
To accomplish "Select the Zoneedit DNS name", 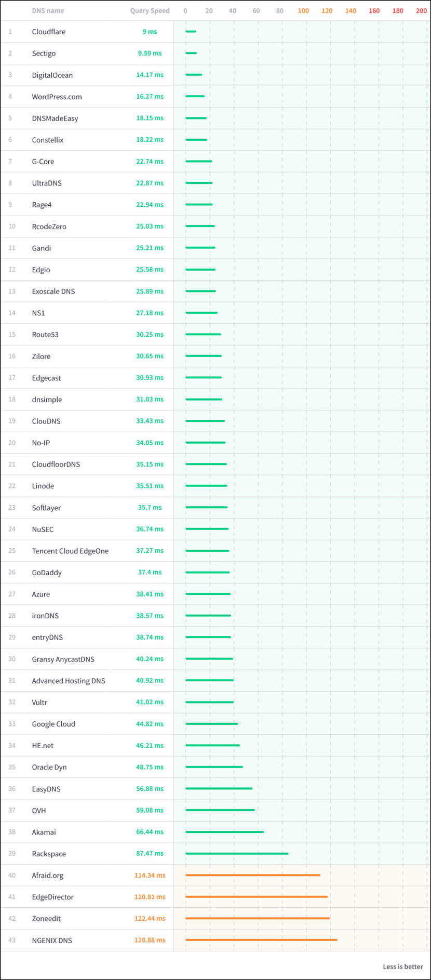I will tap(46, 919).
